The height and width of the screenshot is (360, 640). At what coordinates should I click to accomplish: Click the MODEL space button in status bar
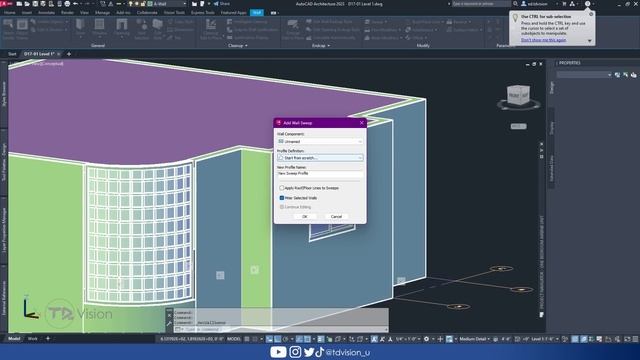pos(234,339)
